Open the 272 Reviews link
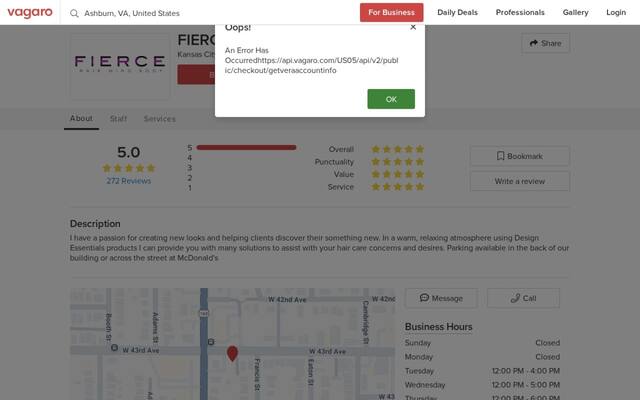 [x=129, y=181]
